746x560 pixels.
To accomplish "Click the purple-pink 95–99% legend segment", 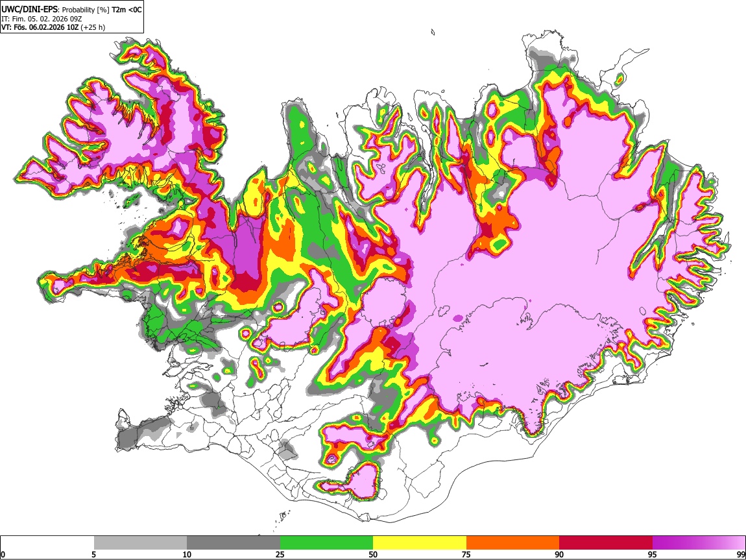I will 699,543.
